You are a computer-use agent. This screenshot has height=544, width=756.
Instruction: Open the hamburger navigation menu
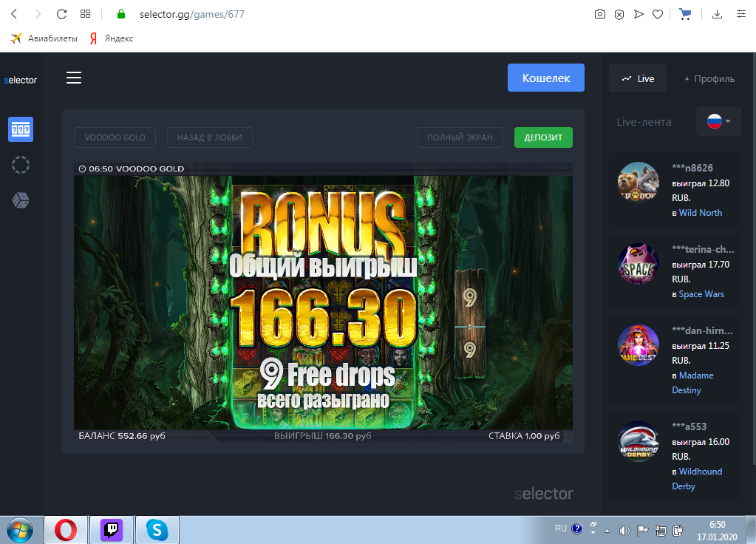(x=74, y=78)
